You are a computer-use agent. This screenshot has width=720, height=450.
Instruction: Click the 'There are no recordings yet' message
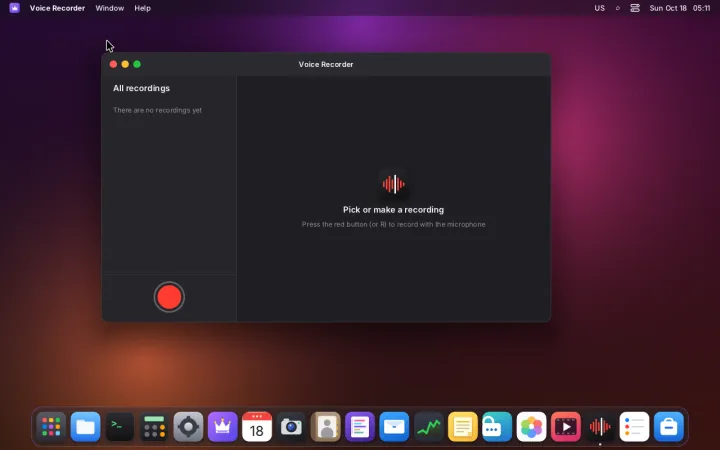(x=158, y=110)
